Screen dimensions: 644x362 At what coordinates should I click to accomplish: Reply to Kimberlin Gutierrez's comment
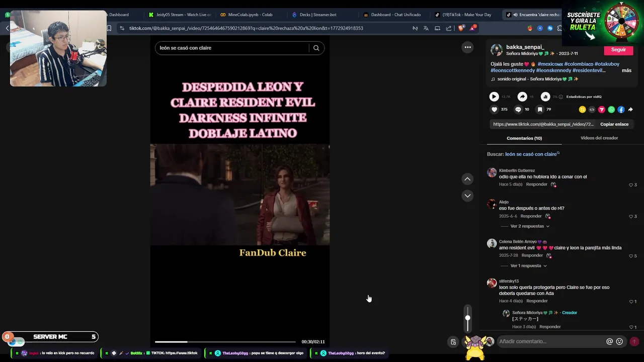[x=536, y=185]
